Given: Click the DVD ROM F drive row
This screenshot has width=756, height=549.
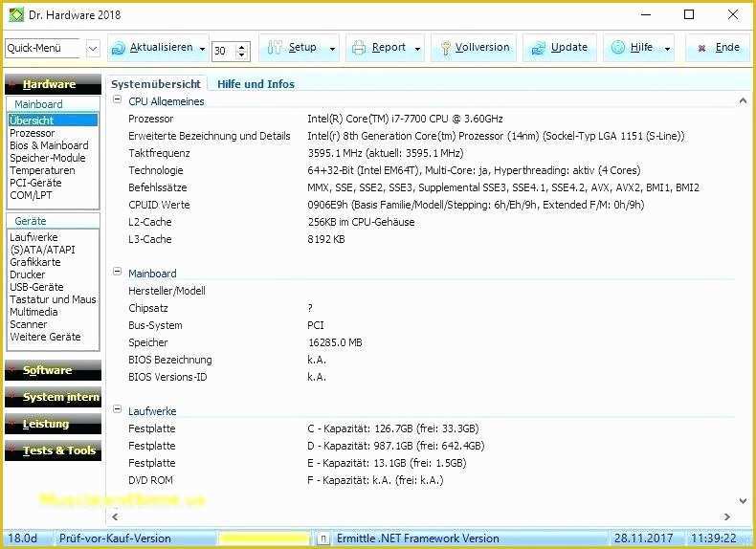Looking at the screenshot, I should click(375, 480).
